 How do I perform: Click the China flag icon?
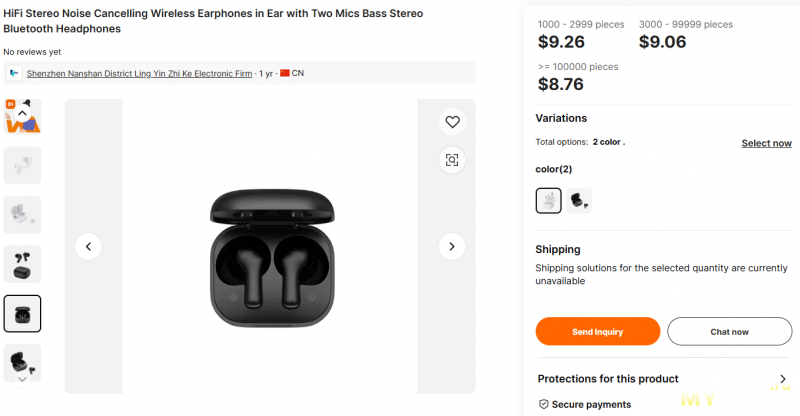[285, 73]
